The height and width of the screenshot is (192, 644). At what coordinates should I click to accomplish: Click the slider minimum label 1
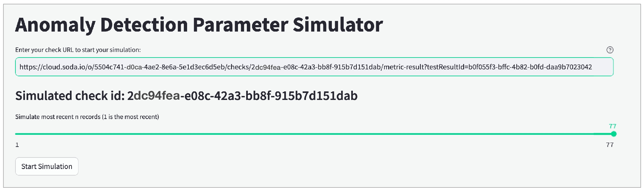click(x=17, y=145)
